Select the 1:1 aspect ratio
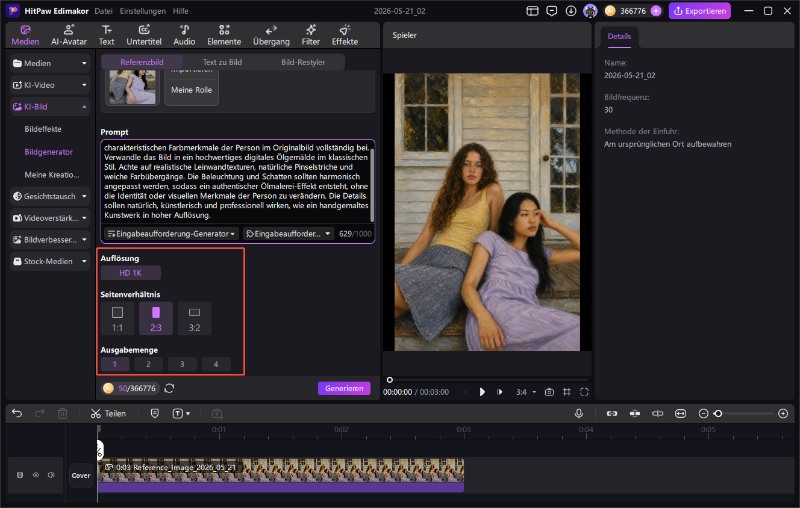This screenshot has height=508, width=800. 117,318
